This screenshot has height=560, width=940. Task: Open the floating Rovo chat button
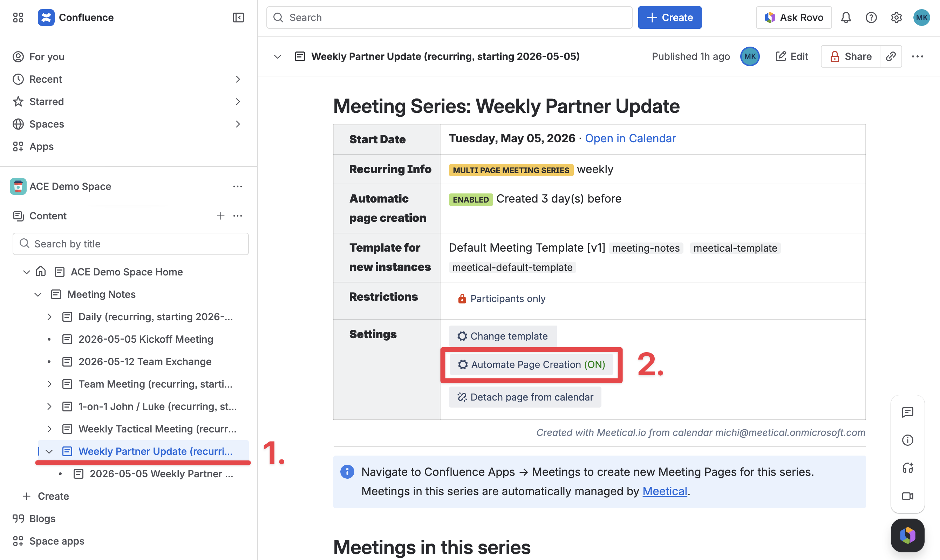tap(907, 535)
